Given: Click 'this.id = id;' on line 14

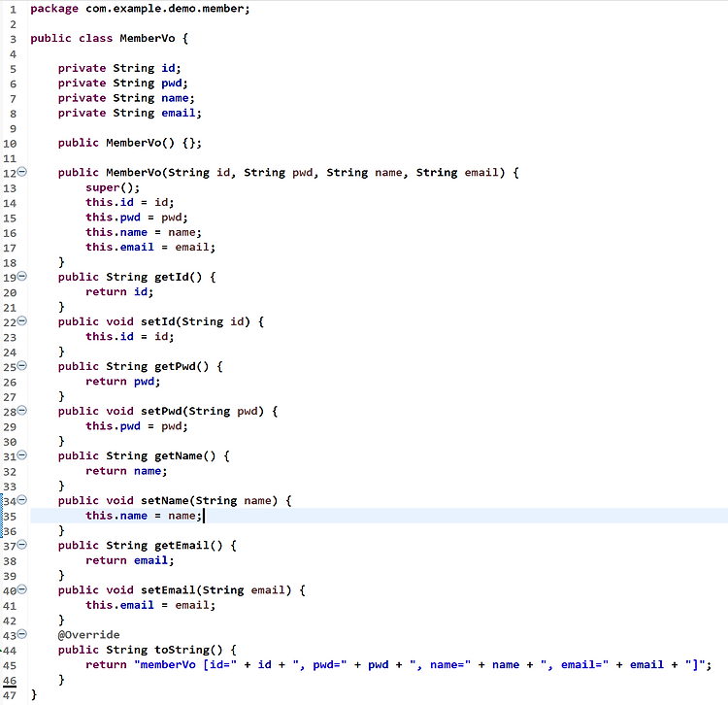Looking at the screenshot, I should tap(130, 203).
